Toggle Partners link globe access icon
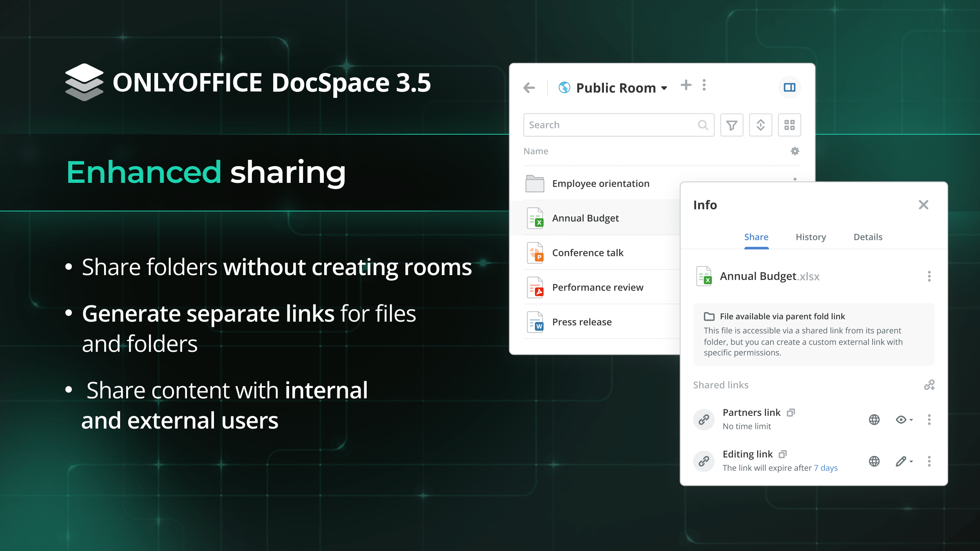The image size is (980, 551). pyautogui.click(x=874, y=420)
